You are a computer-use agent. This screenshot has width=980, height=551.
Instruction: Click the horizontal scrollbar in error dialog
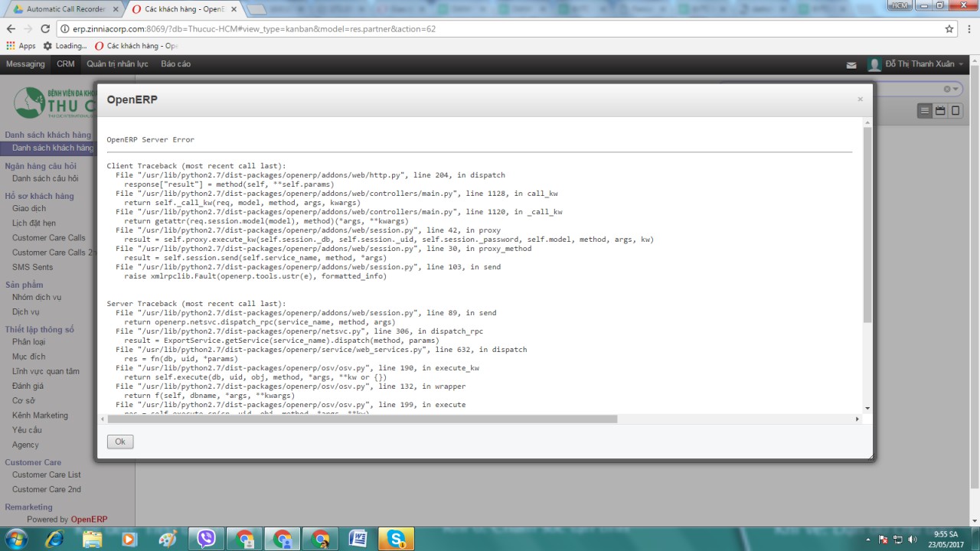(362, 419)
